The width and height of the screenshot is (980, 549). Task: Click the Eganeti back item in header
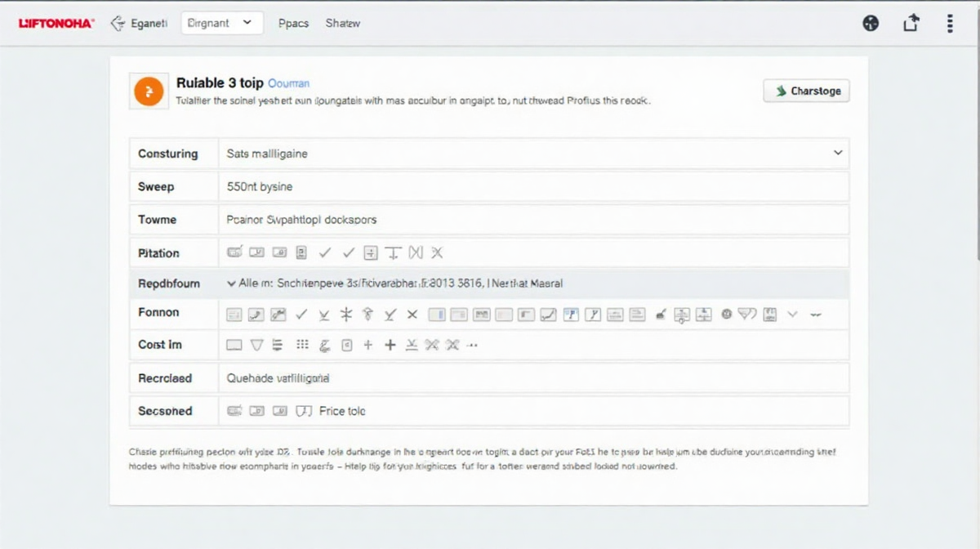139,24
